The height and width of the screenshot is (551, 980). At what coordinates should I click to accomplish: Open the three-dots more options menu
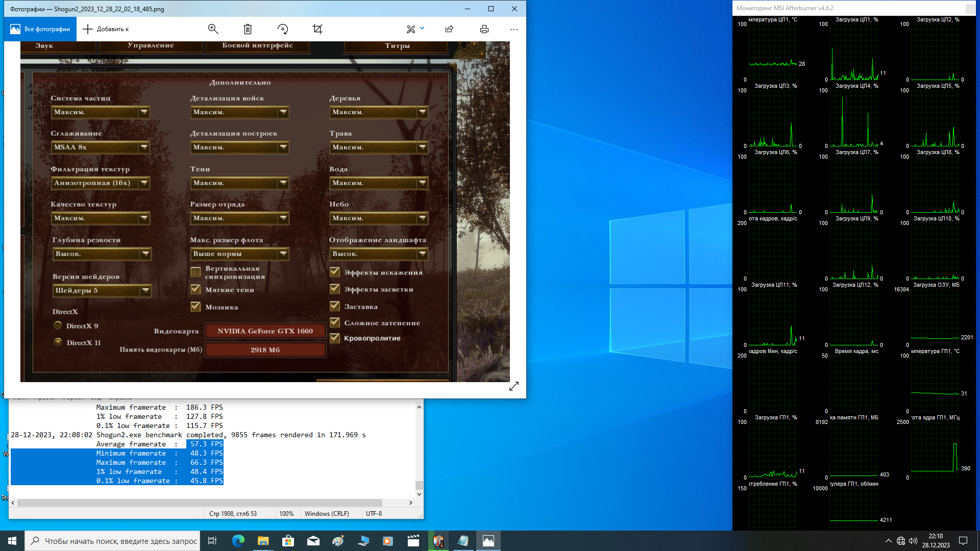[x=513, y=29]
